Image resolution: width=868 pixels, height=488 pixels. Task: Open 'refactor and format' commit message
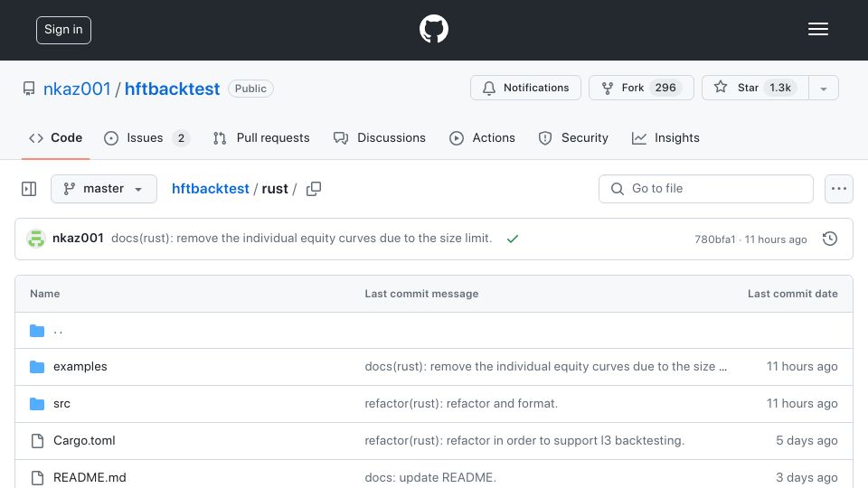pos(461,403)
